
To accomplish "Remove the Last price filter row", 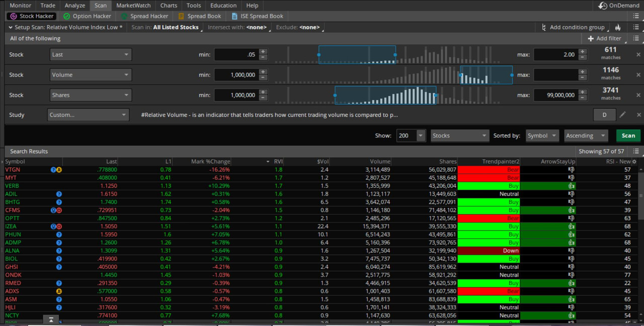I will pos(638,54).
